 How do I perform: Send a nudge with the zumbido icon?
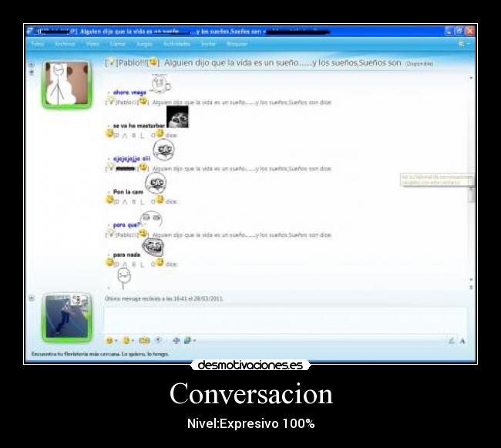click(144, 341)
